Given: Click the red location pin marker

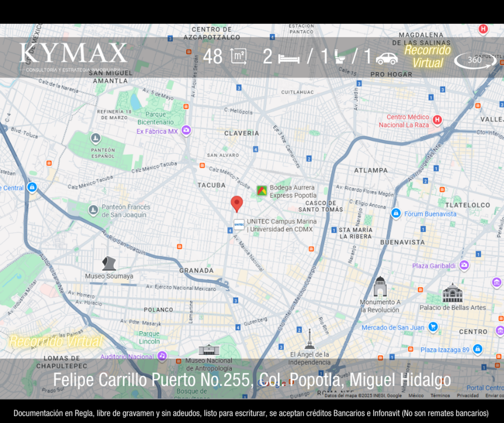Looking at the screenshot, I should point(237,204).
